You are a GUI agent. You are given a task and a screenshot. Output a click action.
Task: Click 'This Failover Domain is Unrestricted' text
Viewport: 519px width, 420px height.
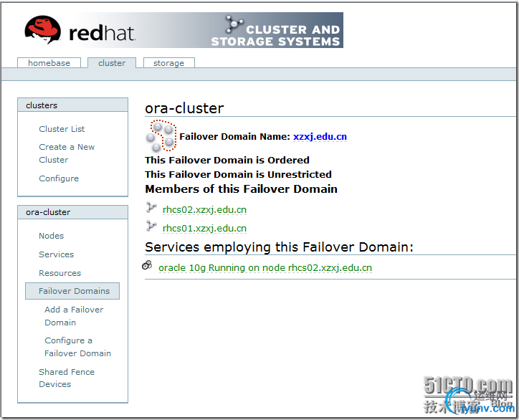(x=238, y=174)
